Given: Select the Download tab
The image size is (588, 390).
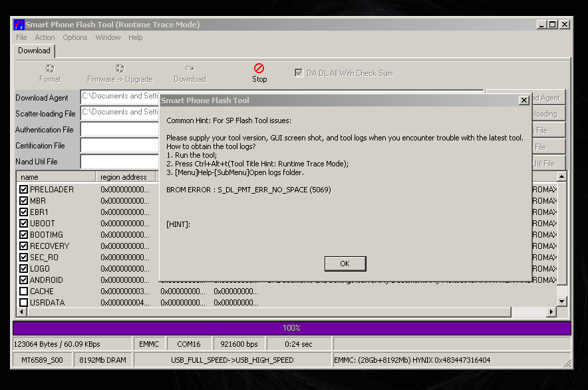Looking at the screenshot, I should point(34,51).
